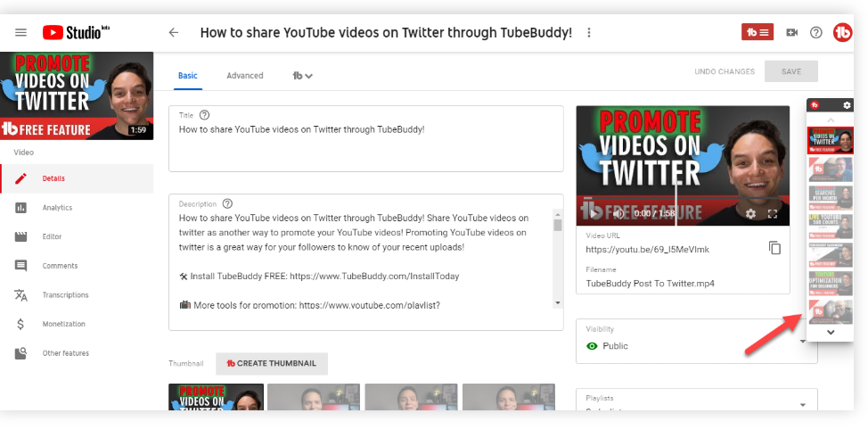
Task: Open the red TubeBuddy menu button
Action: pos(757,32)
